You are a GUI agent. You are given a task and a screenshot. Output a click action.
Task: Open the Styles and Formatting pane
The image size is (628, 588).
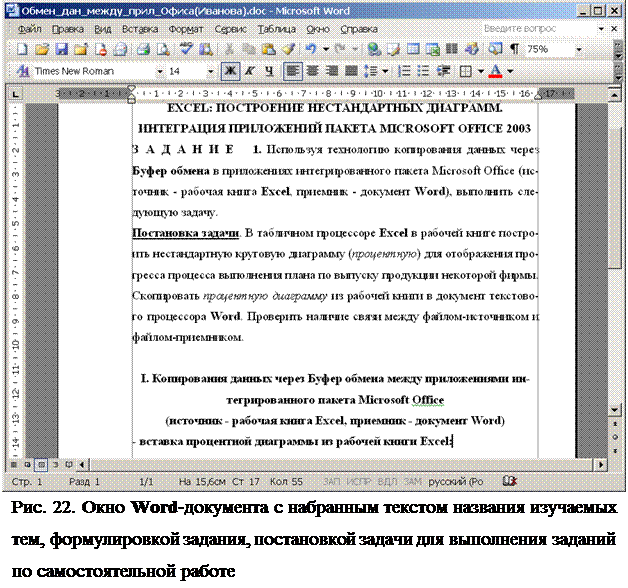pos(22,71)
